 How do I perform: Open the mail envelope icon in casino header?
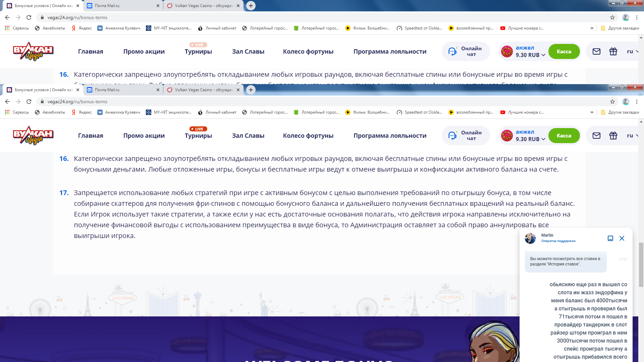click(596, 135)
